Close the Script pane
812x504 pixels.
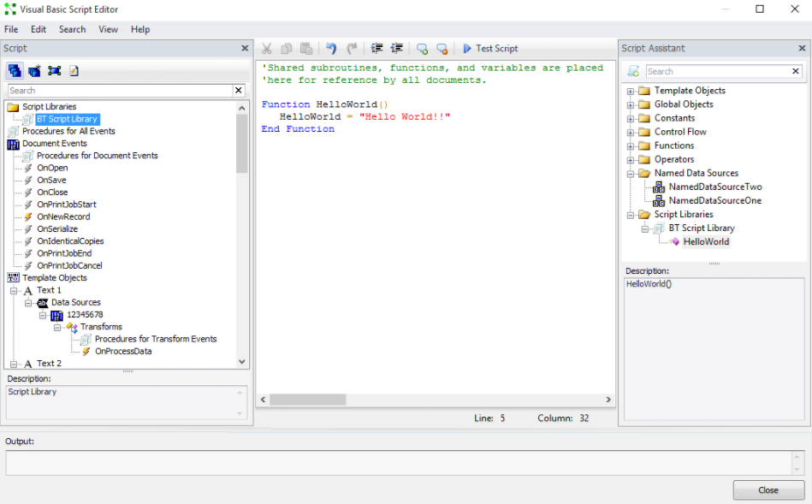coord(245,48)
